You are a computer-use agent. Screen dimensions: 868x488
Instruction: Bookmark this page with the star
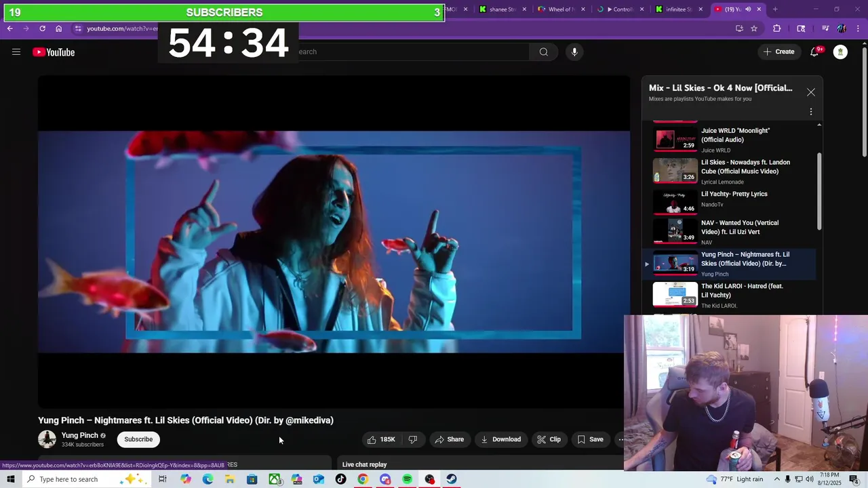(x=754, y=28)
